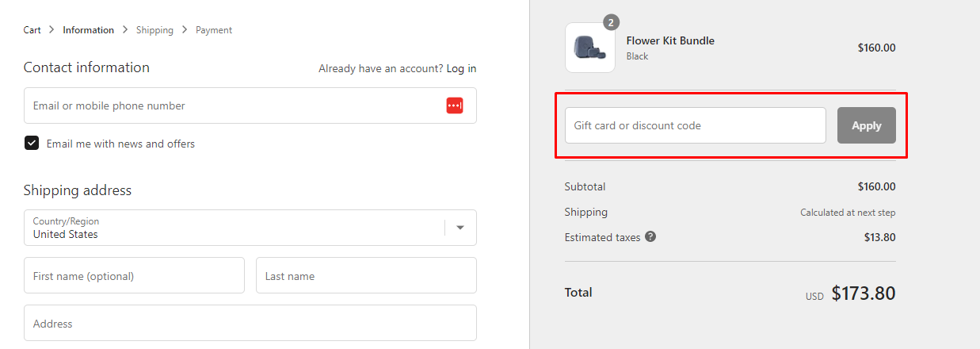Focus the Gift card or discount code field
The height and width of the screenshot is (349, 980).
pyautogui.click(x=696, y=125)
